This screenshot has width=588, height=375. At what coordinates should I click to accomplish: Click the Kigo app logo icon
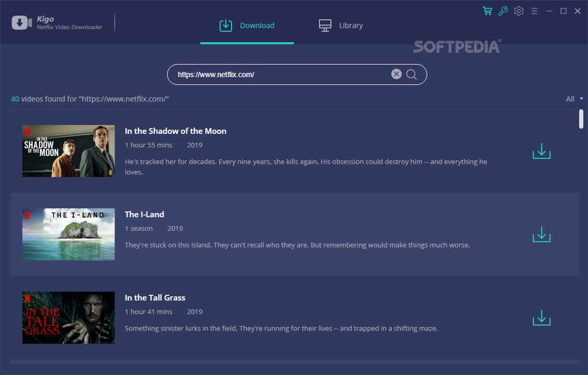22,23
